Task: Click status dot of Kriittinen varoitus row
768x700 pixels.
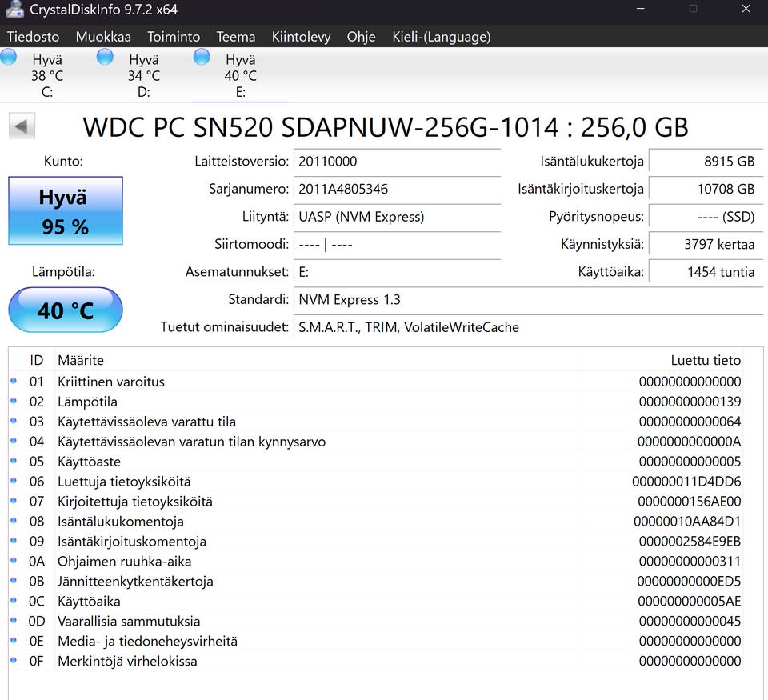Action: coord(14,381)
